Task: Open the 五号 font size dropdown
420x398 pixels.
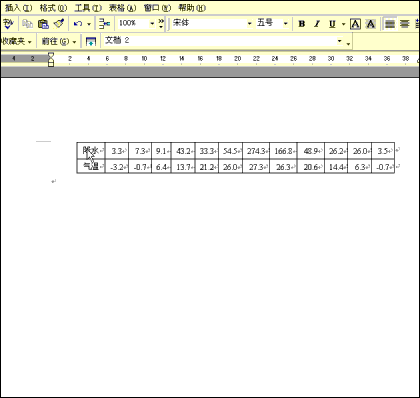Action: click(x=285, y=23)
